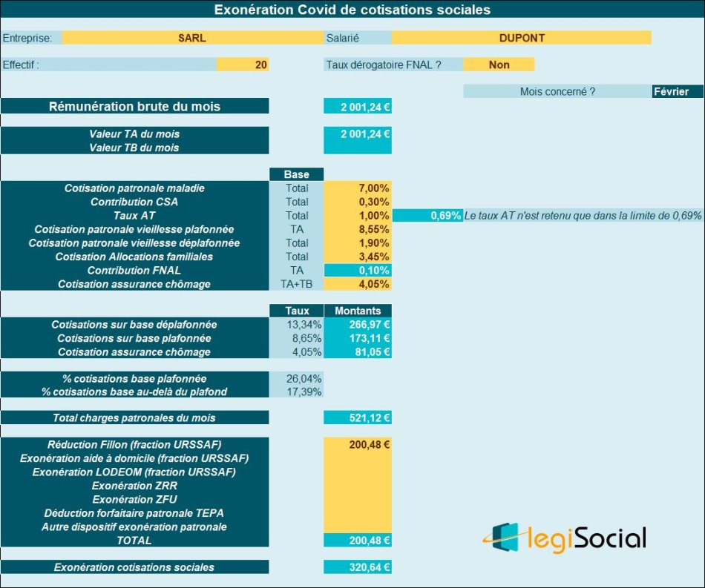Viewport: 705px width, 588px height.
Task: Click the Salarié name field DUPONT
Action: (521, 38)
